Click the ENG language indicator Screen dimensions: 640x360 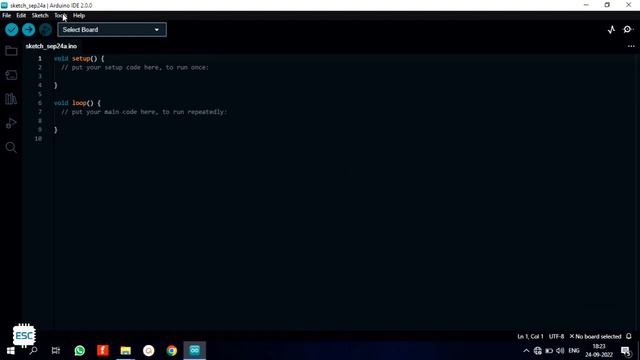coord(574,351)
